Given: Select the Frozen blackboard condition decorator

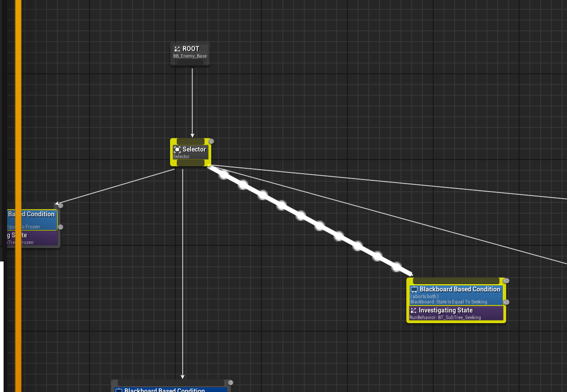Looking at the screenshot, I should pyautogui.click(x=32, y=219).
